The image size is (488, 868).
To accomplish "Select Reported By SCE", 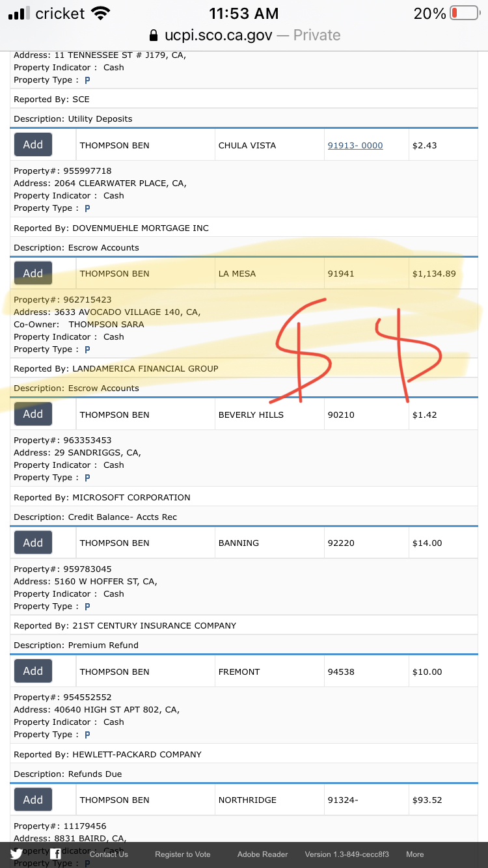I will pos(51,99).
